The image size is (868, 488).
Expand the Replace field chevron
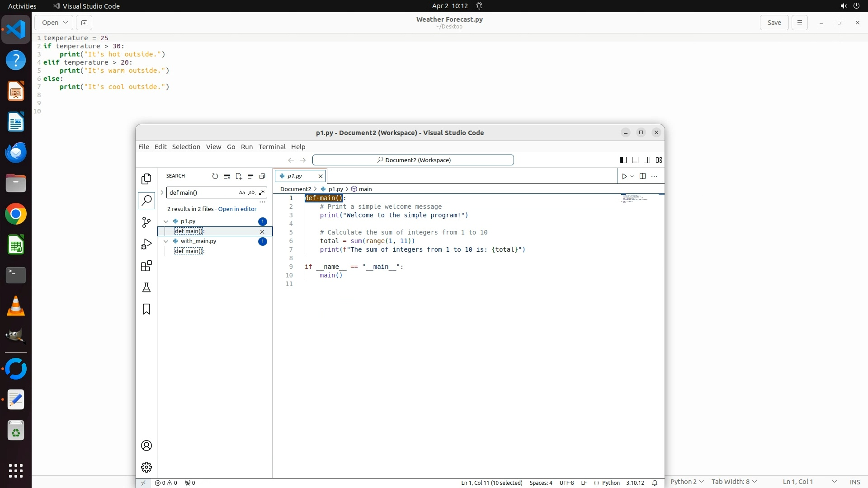pos(162,192)
